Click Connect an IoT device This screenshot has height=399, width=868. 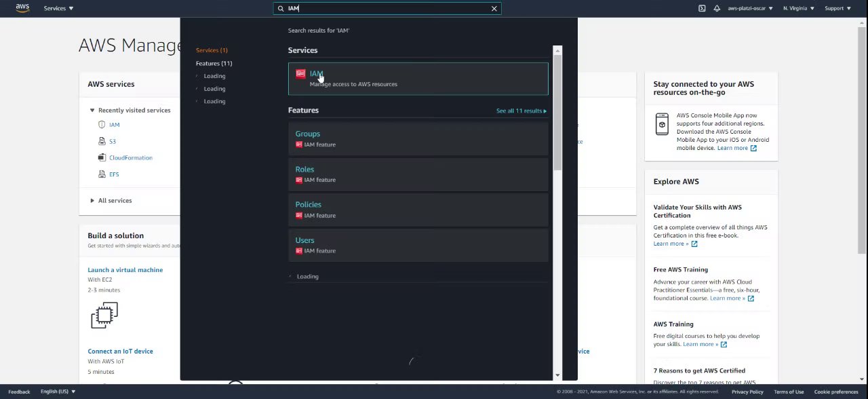120,351
